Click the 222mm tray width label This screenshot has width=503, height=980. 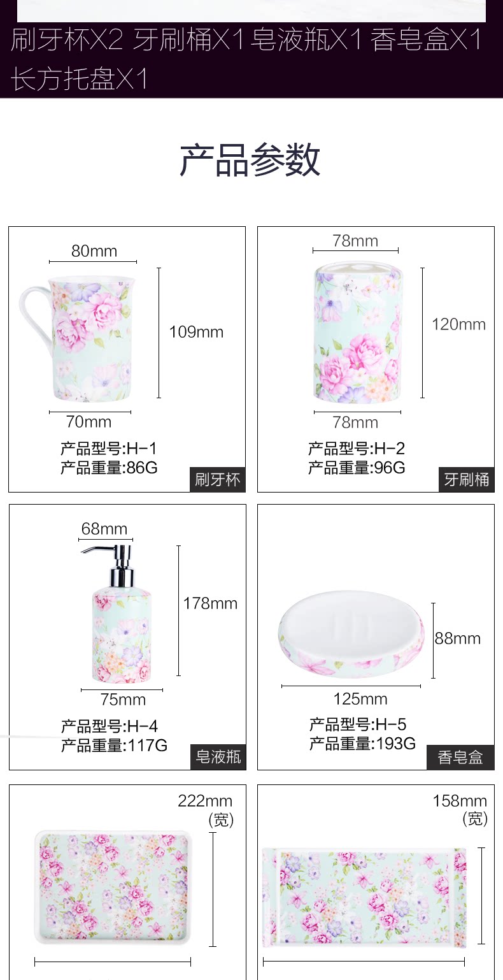(x=205, y=801)
